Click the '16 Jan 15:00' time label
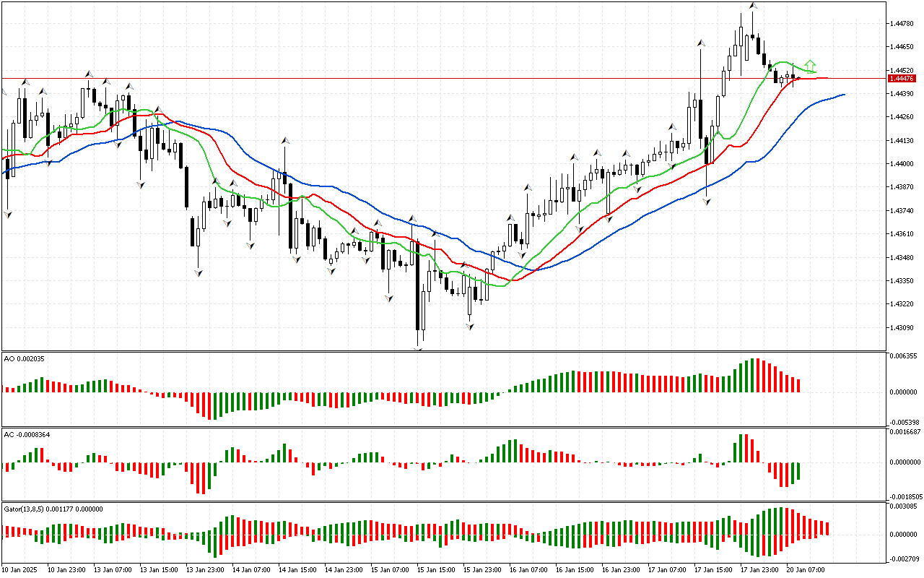 [x=575, y=570]
